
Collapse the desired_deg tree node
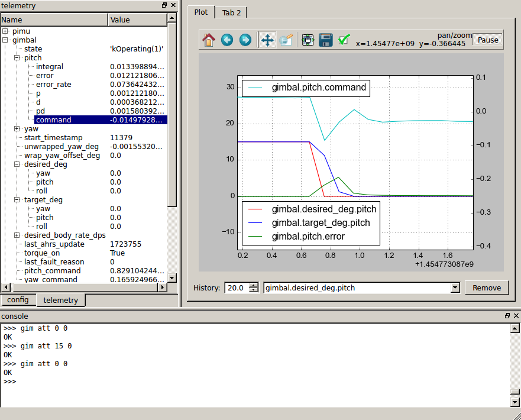[x=17, y=164]
